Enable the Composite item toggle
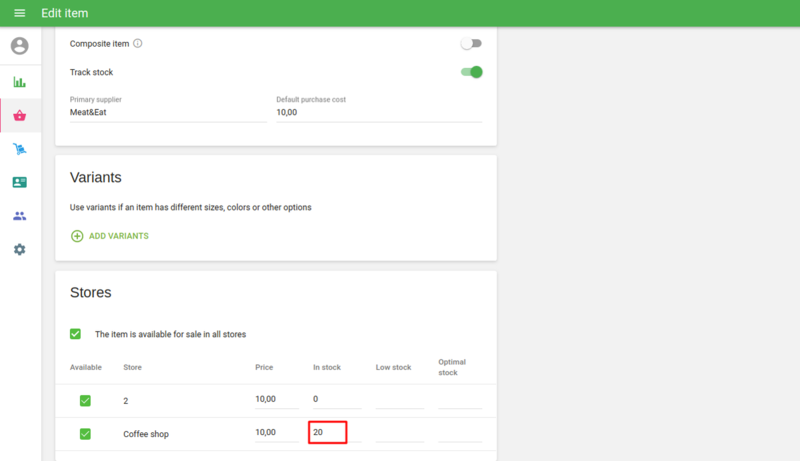 point(471,43)
